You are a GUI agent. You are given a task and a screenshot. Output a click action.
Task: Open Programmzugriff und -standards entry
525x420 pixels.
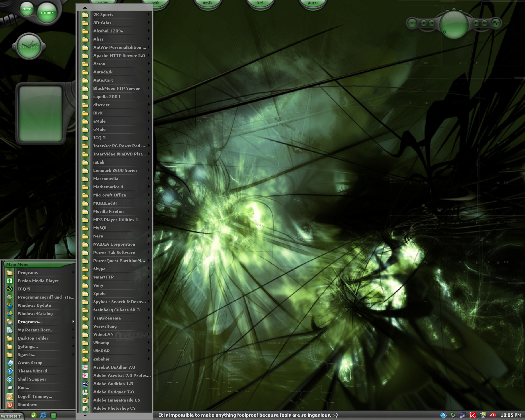coord(40,297)
